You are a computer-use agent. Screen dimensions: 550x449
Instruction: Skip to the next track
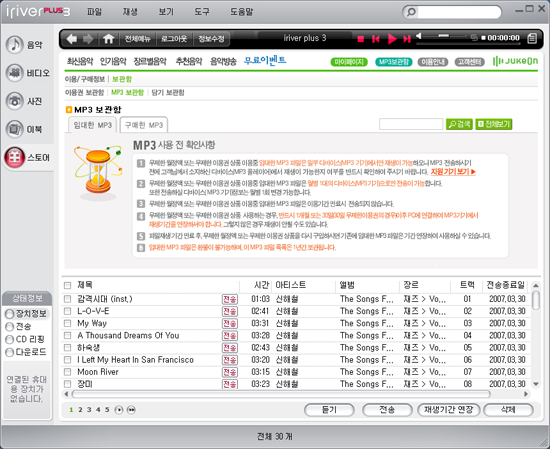pos(407,39)
